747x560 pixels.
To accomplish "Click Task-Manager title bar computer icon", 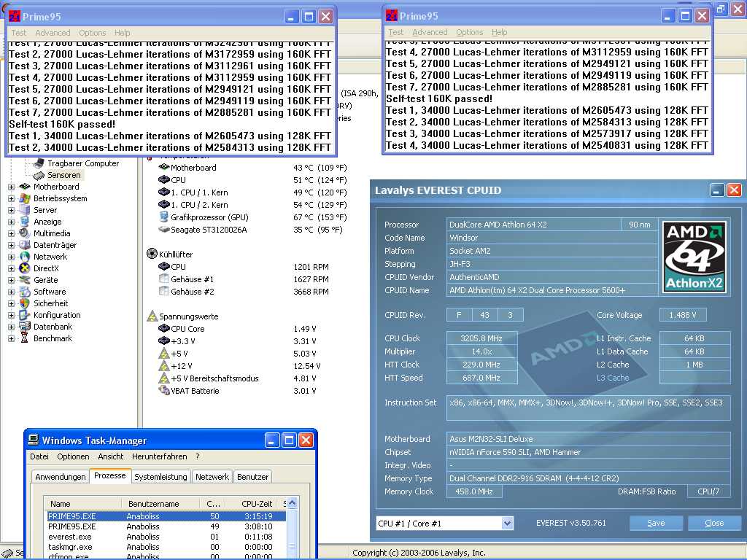I will (x=33, y=440).
